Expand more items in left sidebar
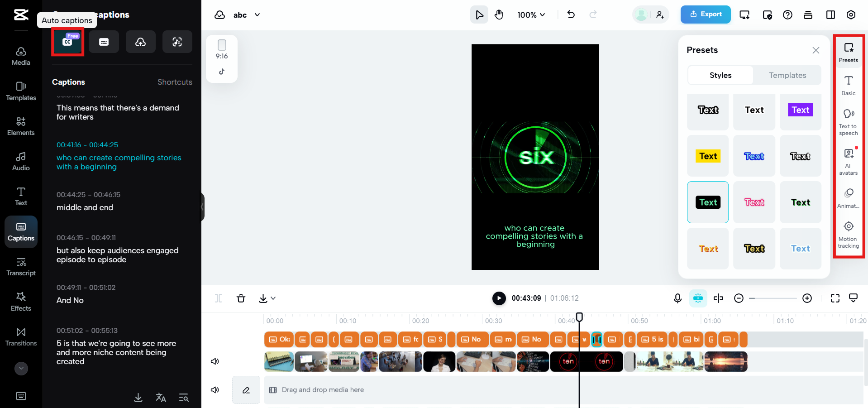 21,369
